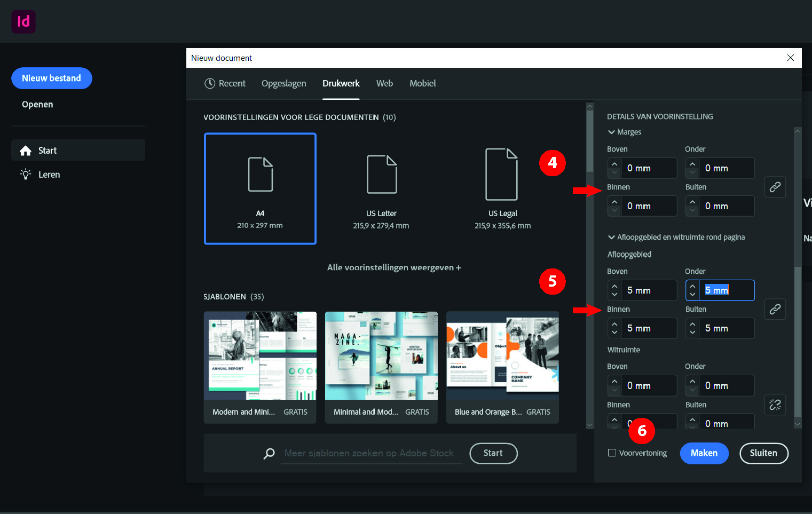This screenshot has width=812, height=514.
Task: Click the Sluiten button
Action: coord(763,453)
